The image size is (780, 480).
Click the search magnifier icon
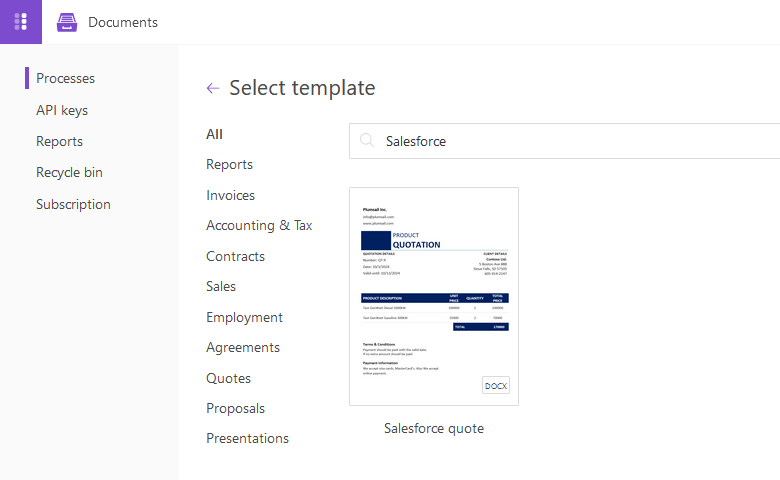point(367,141)
